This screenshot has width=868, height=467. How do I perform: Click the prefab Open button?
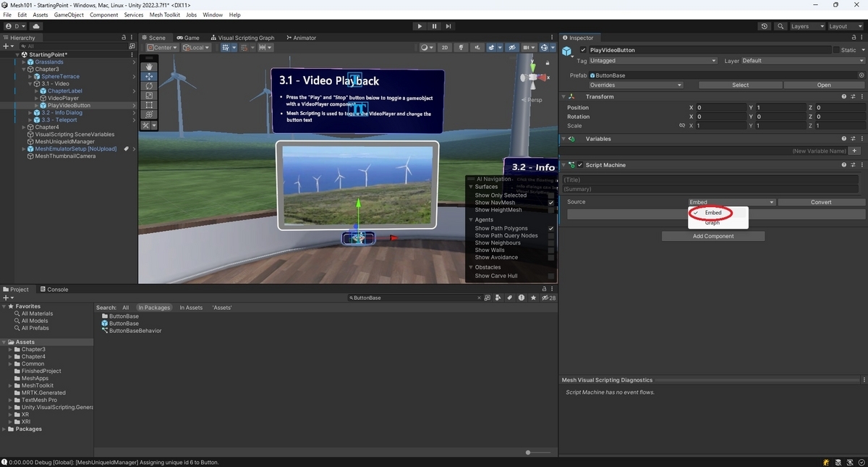(824, 85)
